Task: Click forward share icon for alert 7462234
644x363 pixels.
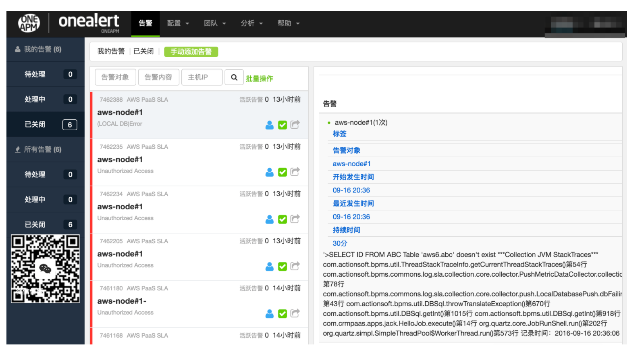Action: pos(295,219)
